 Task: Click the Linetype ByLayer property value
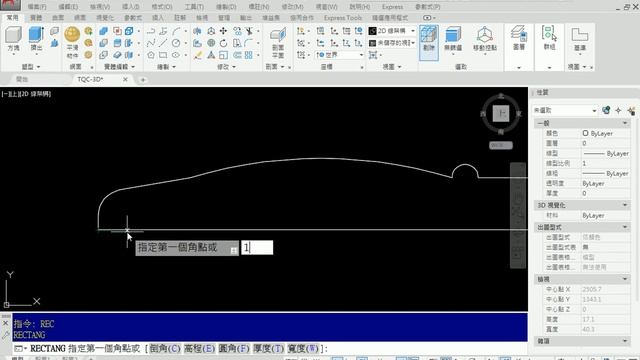point(606,153)
